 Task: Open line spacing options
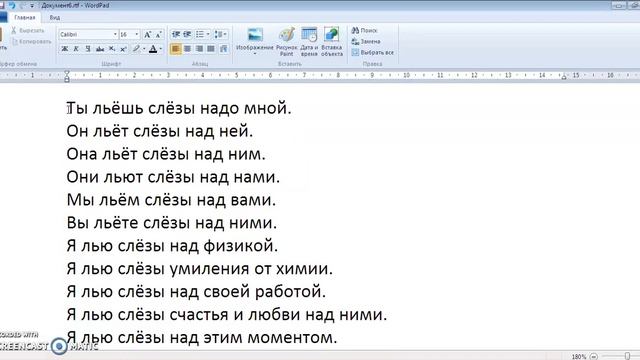218,34
